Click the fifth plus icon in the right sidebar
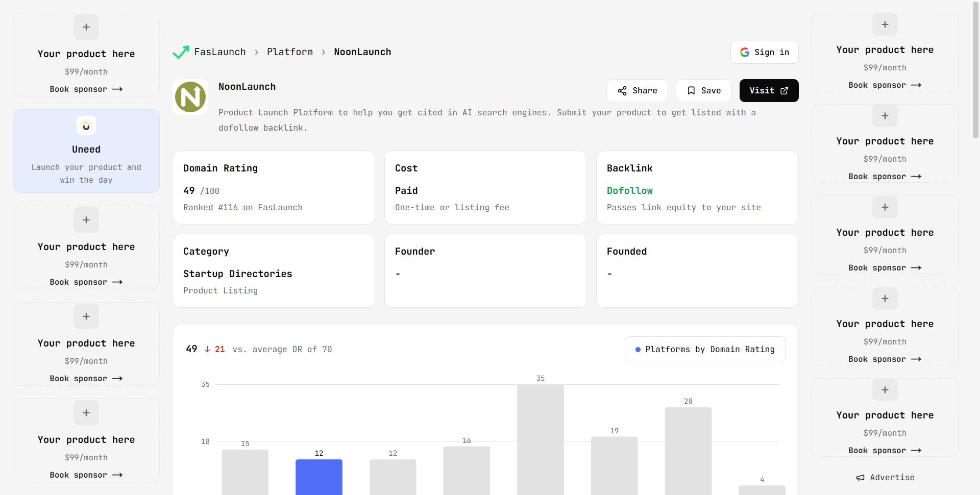980x495 pixels. coord(885,390)
